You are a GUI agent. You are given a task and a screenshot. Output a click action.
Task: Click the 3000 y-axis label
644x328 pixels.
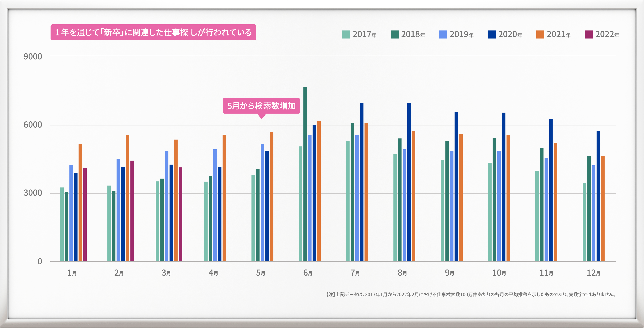tap(33, 193)
